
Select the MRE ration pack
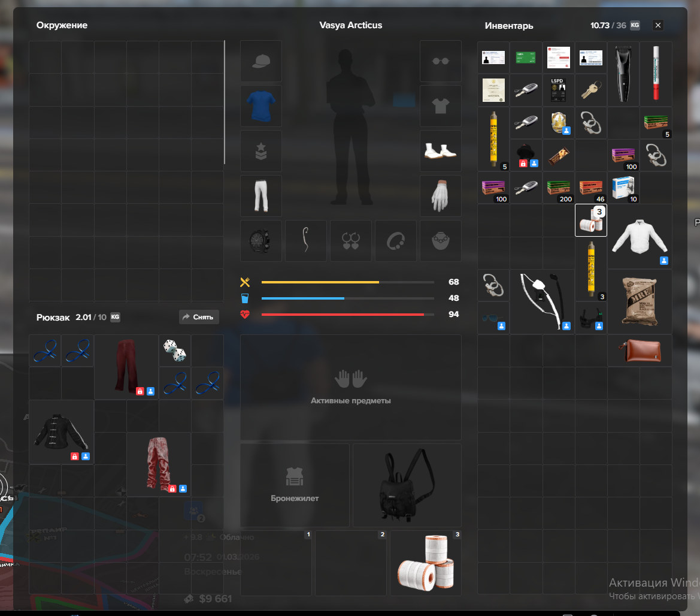tap(640, 301)
